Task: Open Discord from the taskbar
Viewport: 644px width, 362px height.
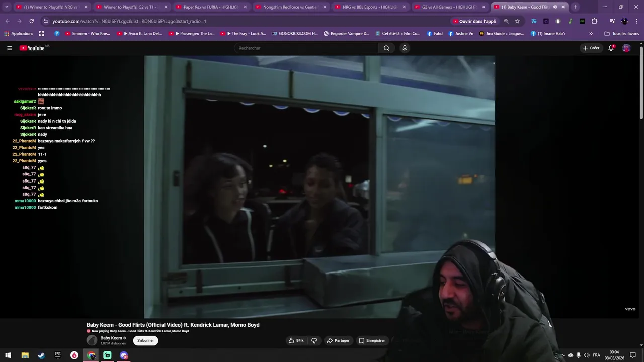Action: point(124,355)
